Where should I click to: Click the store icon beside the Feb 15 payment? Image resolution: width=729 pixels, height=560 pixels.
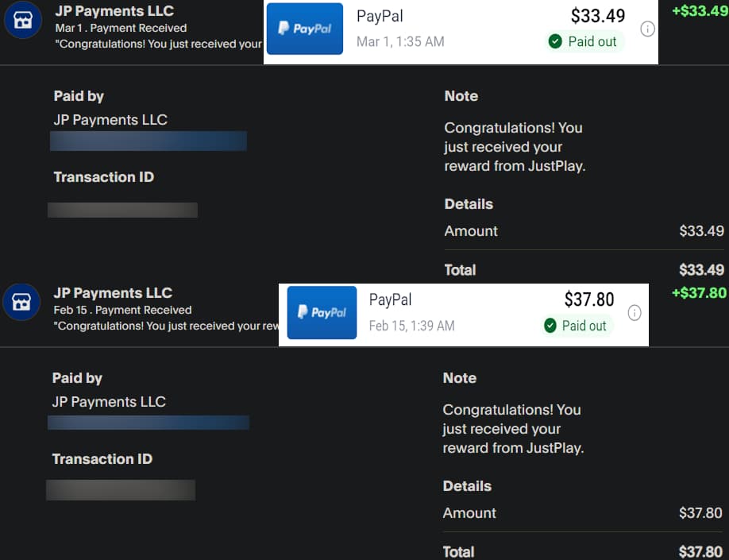click(21, 303)
